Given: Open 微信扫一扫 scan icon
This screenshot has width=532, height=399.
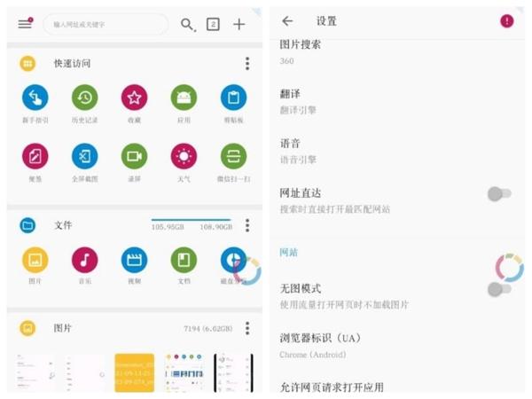Looking at the screenshot, I should pos(233,157).
